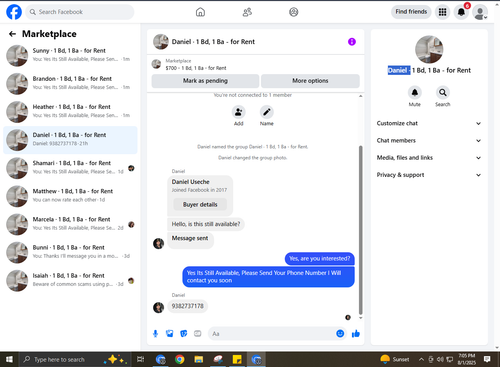Expand Privacy & support section

[x=429, y=175]
